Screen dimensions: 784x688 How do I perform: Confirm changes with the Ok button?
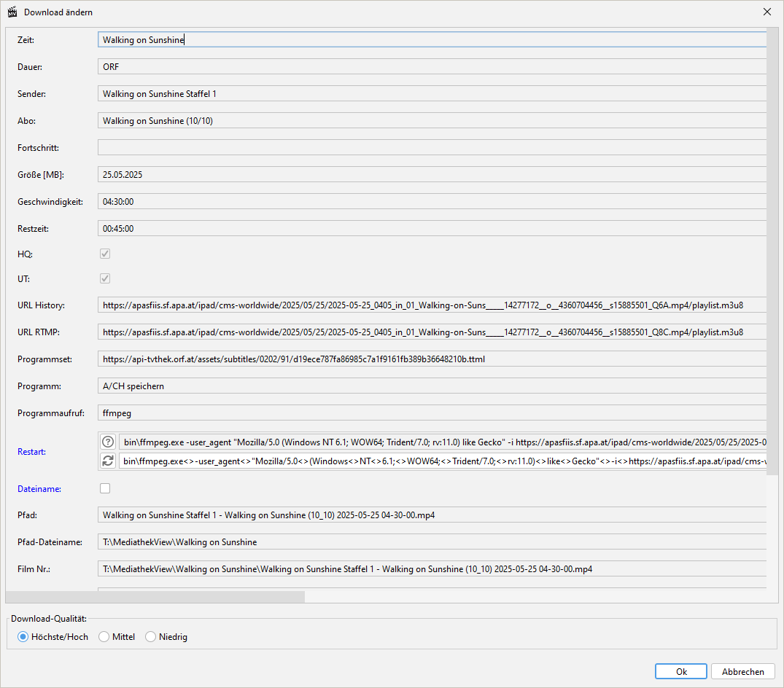(680, 672)
